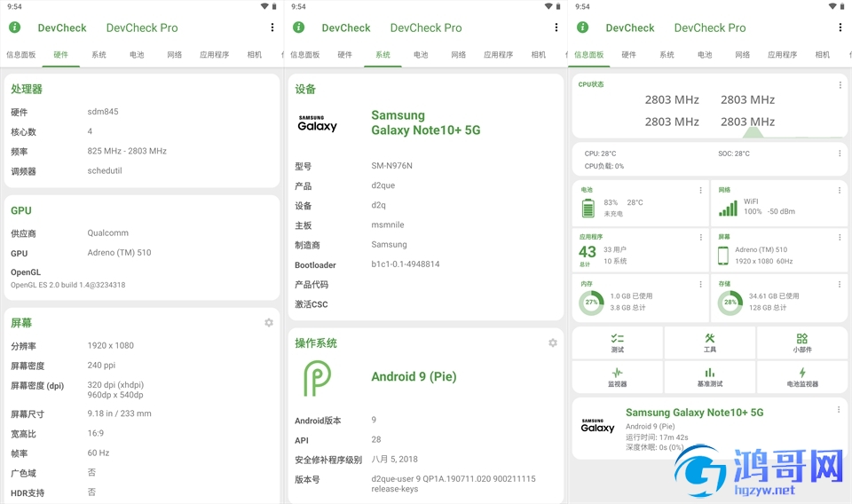The image size is (852, 504).
Task: Tap the phone screen icon in 屏幕 card
Action: (722, 256)
